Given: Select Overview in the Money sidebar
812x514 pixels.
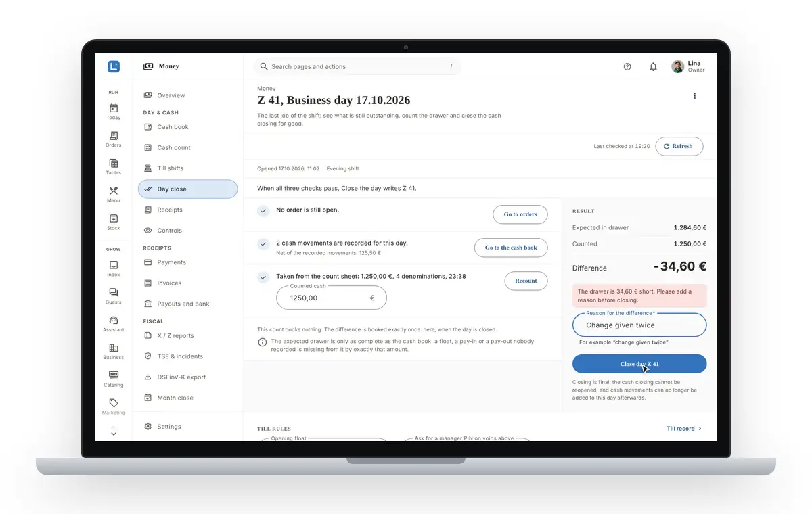Looking at the screenshot, I should pyautogui.click(x=188, y=95).
